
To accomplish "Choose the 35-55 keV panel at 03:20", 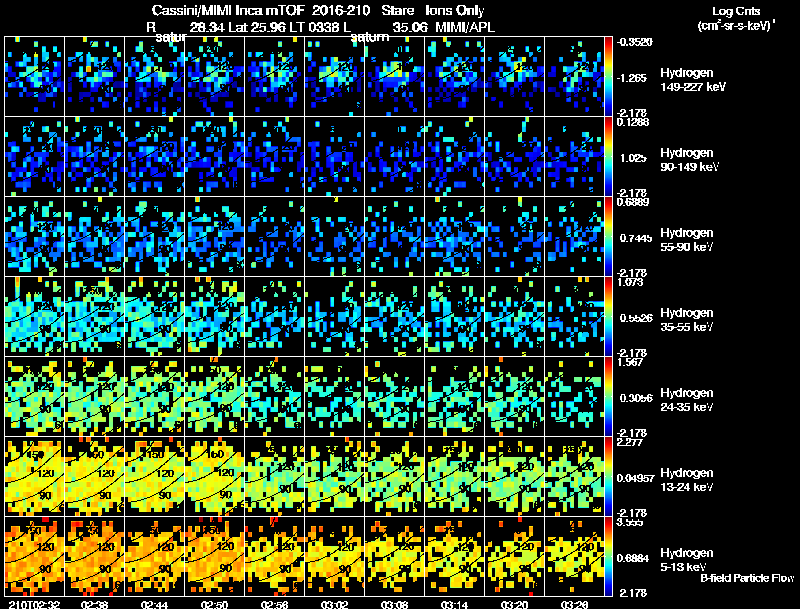I will coord(514,317).
